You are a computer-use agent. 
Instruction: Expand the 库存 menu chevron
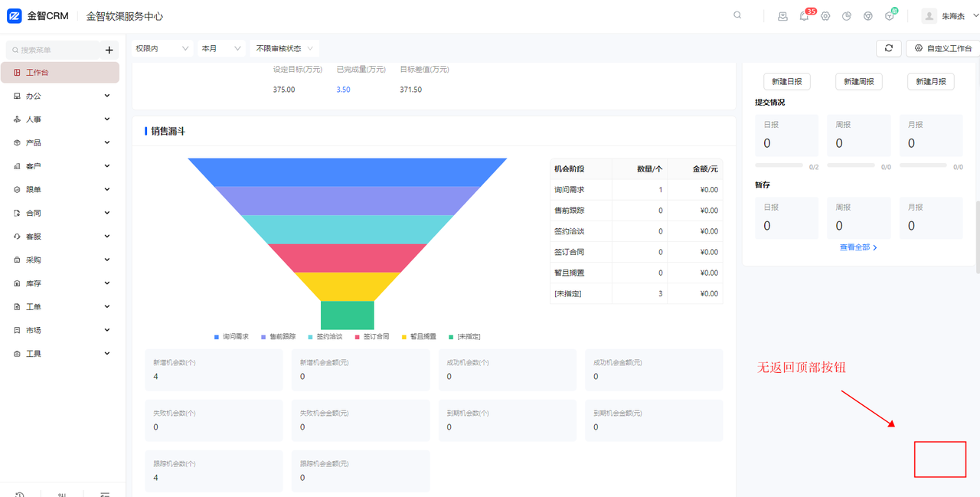pos(107,283)
